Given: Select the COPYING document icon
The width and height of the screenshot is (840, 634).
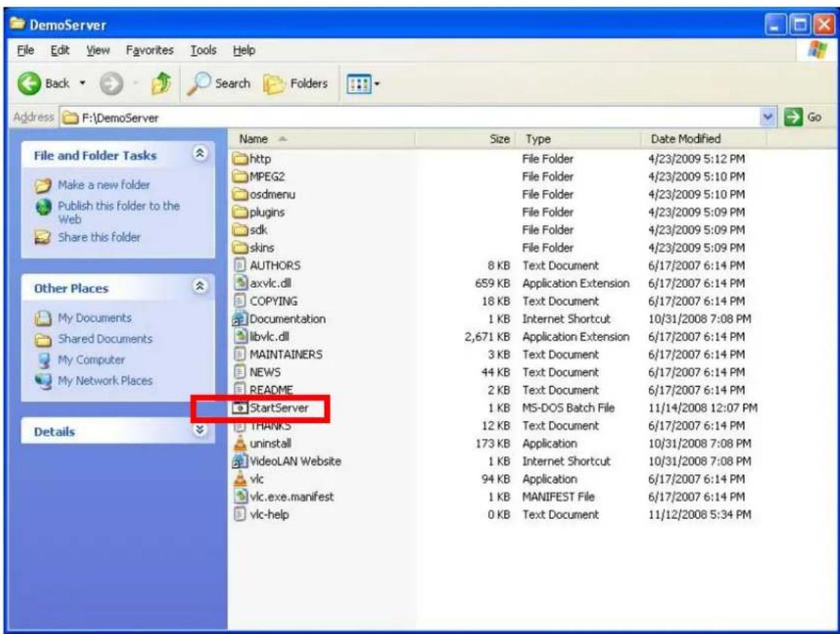Looking at the screenshot, I should (x=240, y=301).
